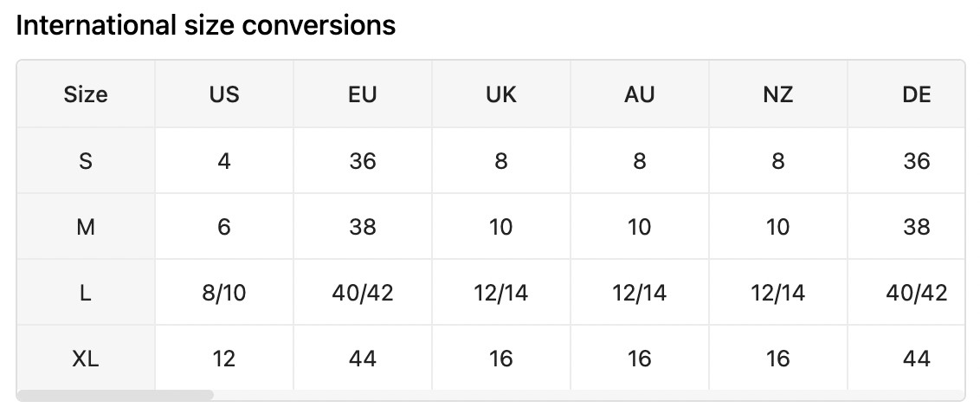The image size is (980, 414).
Task: Click the UK 12/14 cell
Action: click(x=501, y=293)
